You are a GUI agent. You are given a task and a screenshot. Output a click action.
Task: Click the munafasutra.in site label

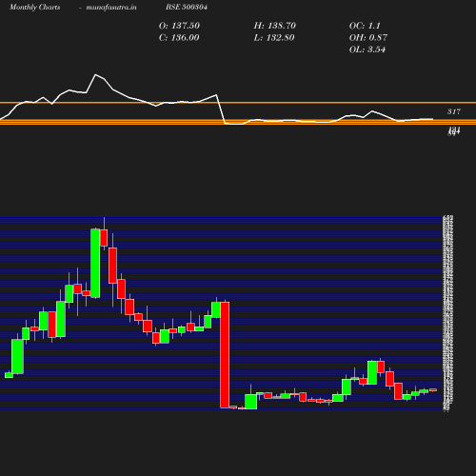111,8
